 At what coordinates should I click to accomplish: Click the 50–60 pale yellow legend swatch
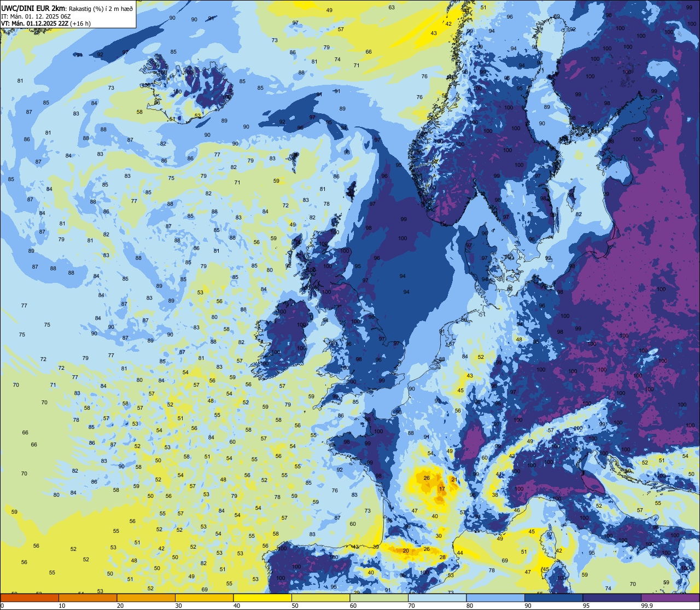pos(320,598)
